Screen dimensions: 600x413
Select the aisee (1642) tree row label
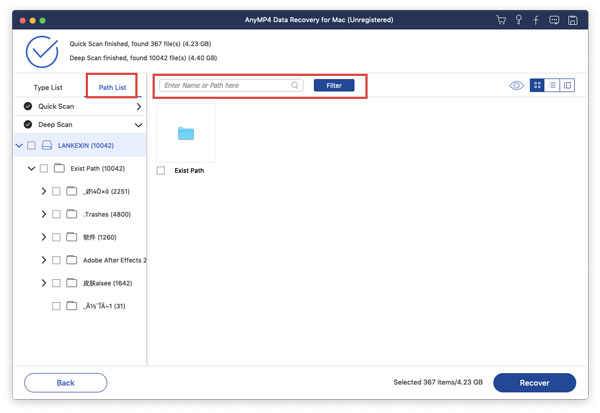[108, 283]
